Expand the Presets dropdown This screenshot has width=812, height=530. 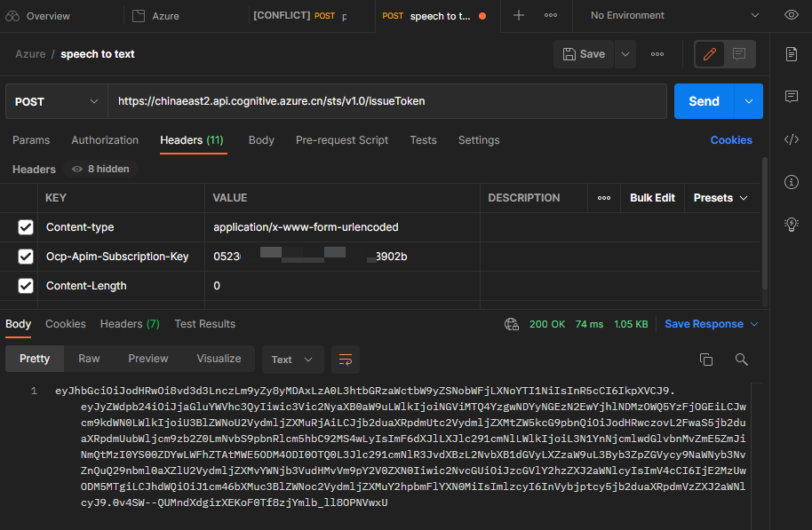pos(720,198)
